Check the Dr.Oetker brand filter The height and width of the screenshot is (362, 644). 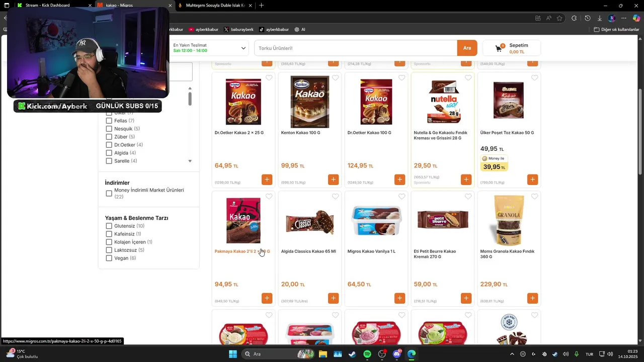coord(109,145)
